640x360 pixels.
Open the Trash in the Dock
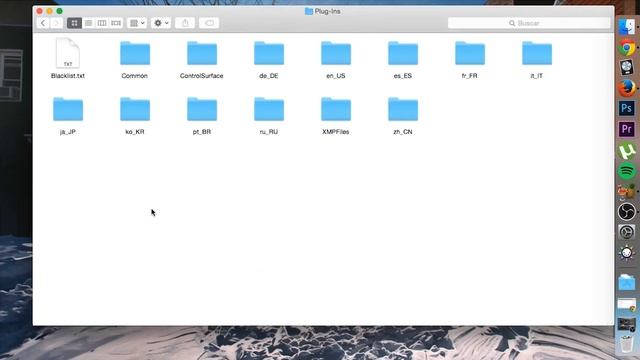tap(627, 344)
